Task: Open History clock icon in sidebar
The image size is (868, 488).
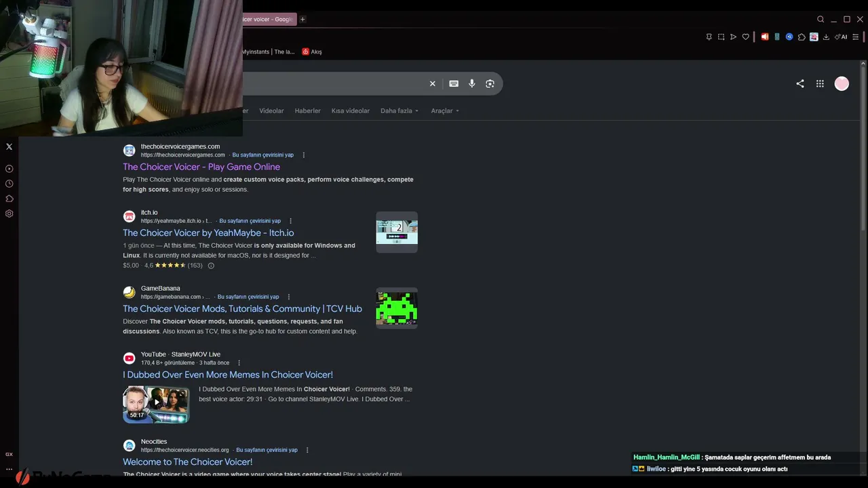Action: point(9,184)
